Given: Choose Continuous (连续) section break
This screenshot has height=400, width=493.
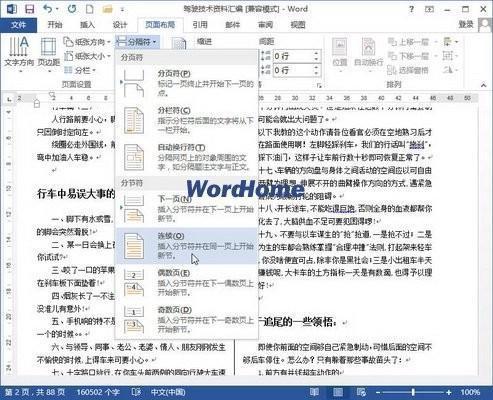Looking at the screenshot, I should (187, 246).
